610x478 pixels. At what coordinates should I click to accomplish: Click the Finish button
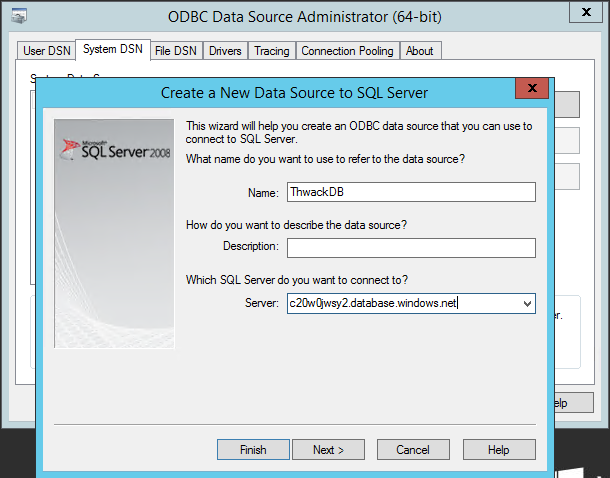coord(253,450)
